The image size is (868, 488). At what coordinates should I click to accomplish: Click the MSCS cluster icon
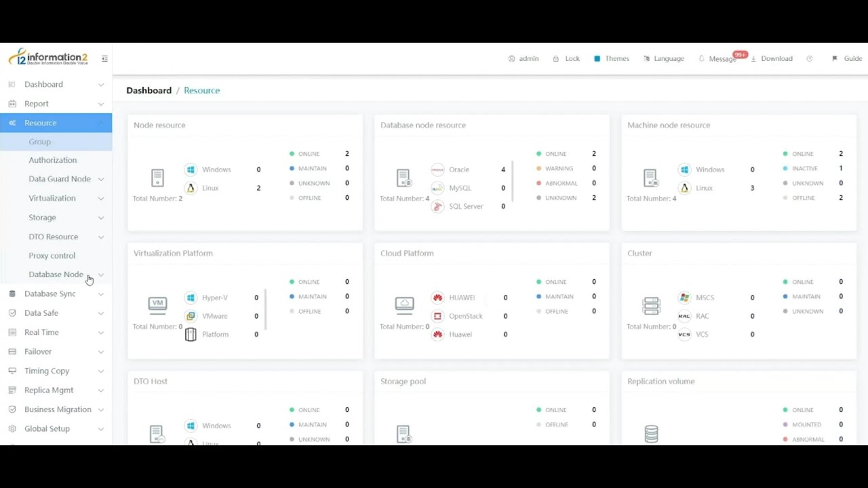(x=684, y=298)
